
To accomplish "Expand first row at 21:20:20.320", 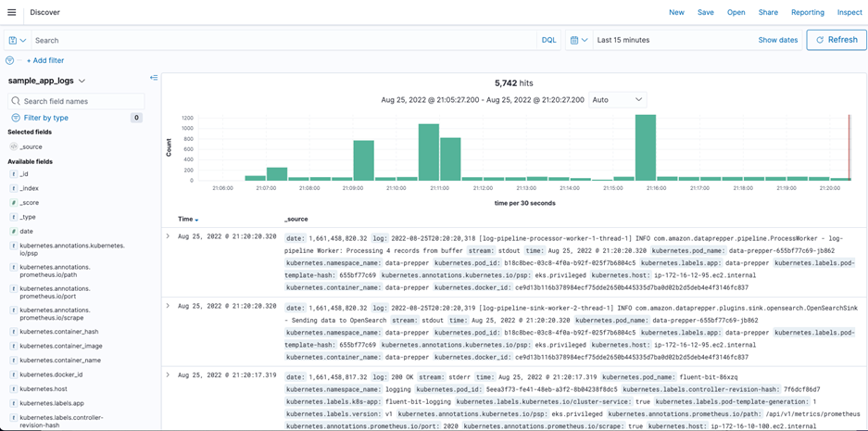I will [x=168, y=236].
